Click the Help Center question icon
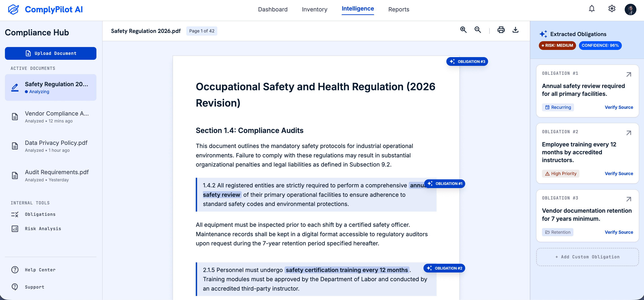This screenshot has height=300, width=644. (15, 270)
